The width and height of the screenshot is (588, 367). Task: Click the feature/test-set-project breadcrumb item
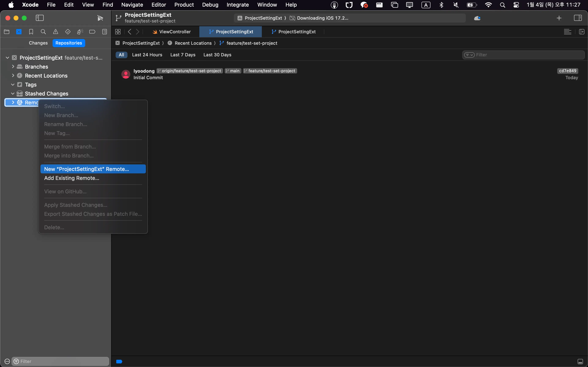click(251, 43)
